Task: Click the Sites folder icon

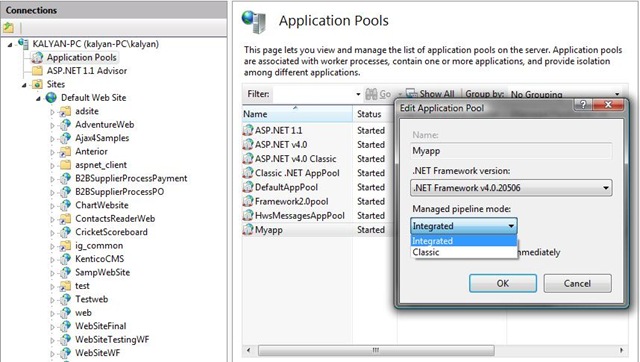Action: [x=37, y=84]
